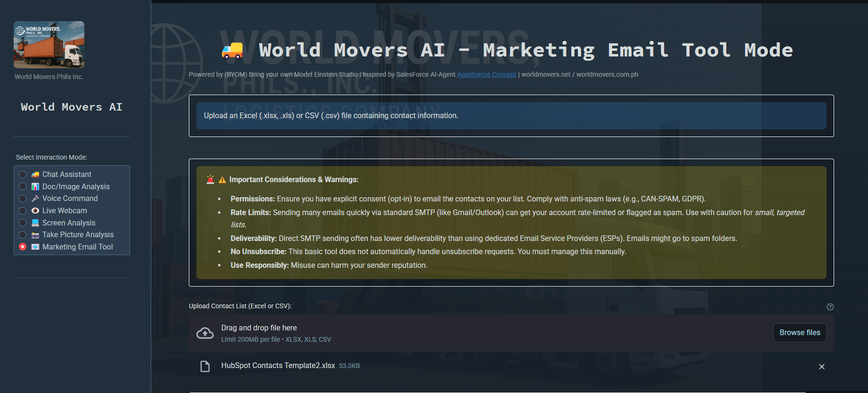
Task: Click the 'Use Responsibly:' warning item
Action: 329,265
